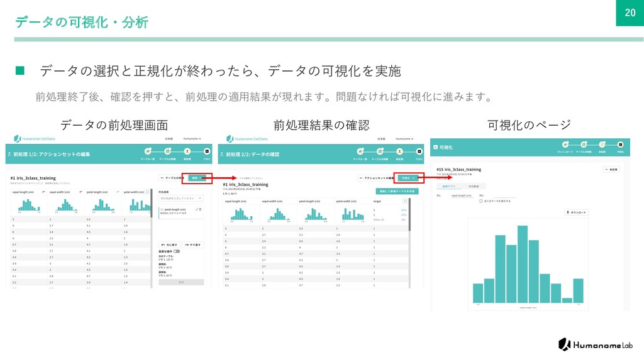Go to 可視化 step icon in 前処理 2/2 header

pyautogui.click(x=419, y=151)
